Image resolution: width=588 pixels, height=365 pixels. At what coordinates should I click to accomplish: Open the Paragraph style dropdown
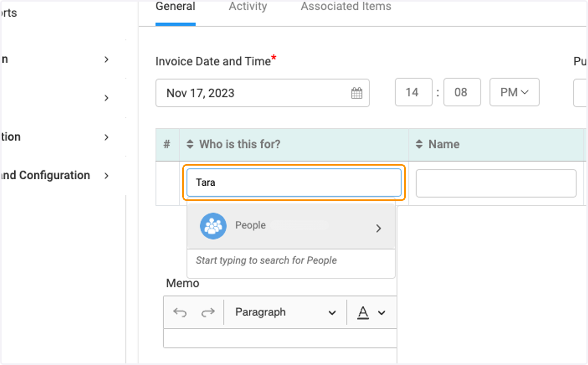[x=285, y=312]
